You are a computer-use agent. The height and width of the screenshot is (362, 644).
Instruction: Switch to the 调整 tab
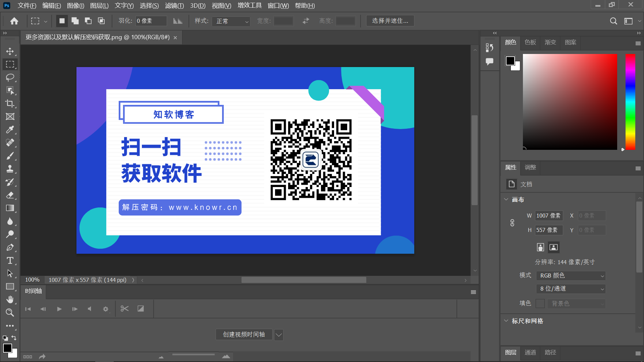530,167
